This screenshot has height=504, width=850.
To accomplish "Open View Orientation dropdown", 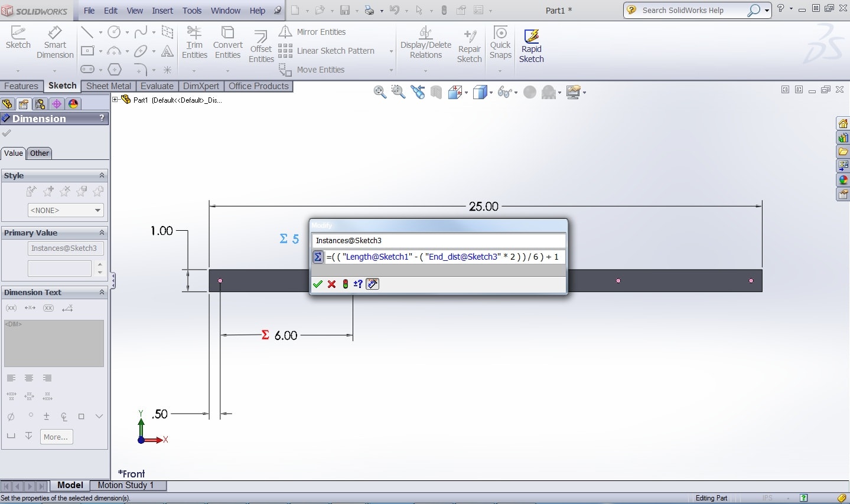I will pos(467,93).
